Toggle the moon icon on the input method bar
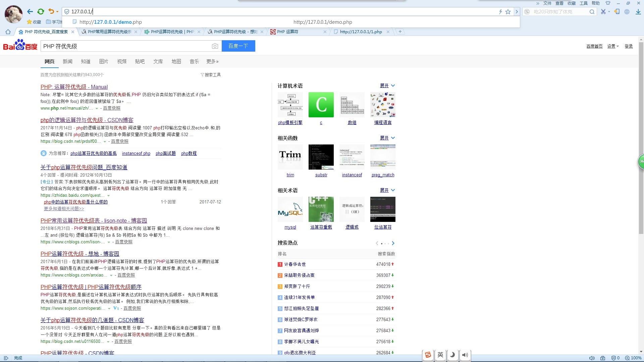Image resolution: width=644 pixels, height=362 pixels. coord(452,355)
